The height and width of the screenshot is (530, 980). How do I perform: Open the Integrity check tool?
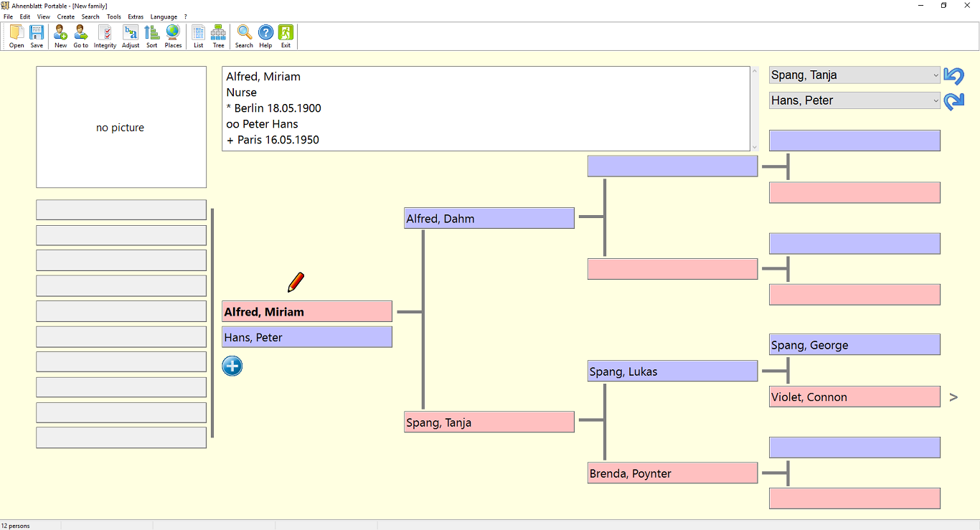coord(105,36)
